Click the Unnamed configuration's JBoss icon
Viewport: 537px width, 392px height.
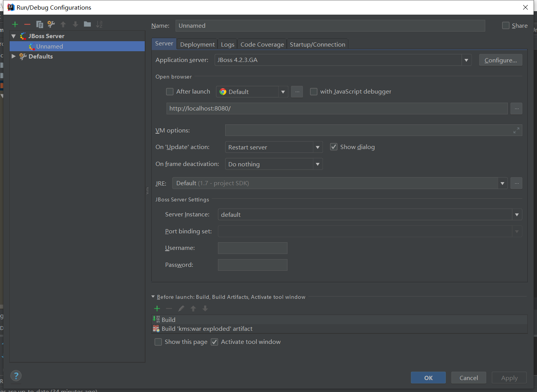[x=32, y=46]
